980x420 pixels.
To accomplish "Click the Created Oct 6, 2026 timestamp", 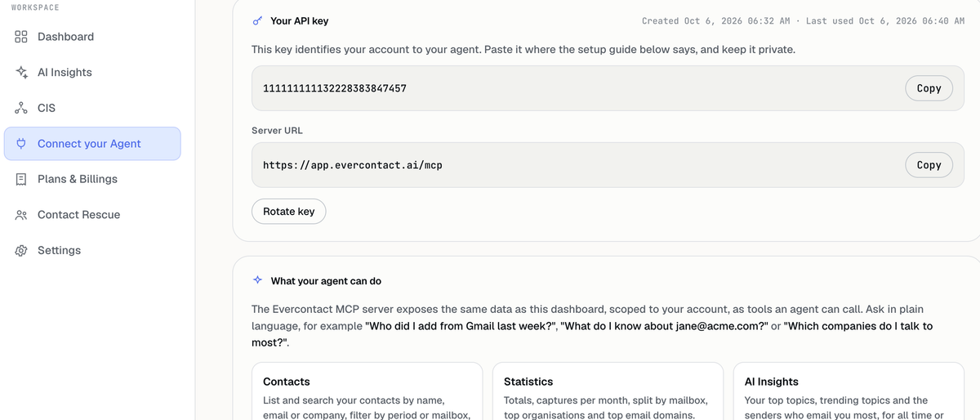I will click(715, 21).
